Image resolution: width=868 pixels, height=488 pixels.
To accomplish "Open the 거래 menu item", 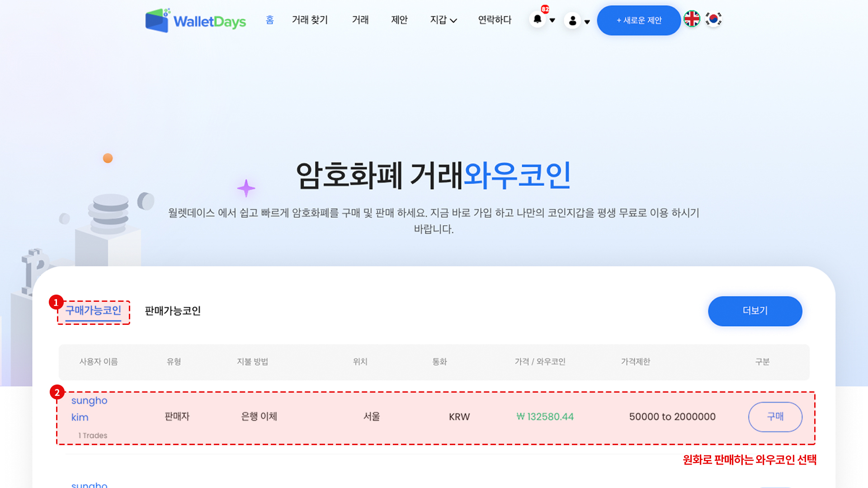I will (x=360, y=20).
